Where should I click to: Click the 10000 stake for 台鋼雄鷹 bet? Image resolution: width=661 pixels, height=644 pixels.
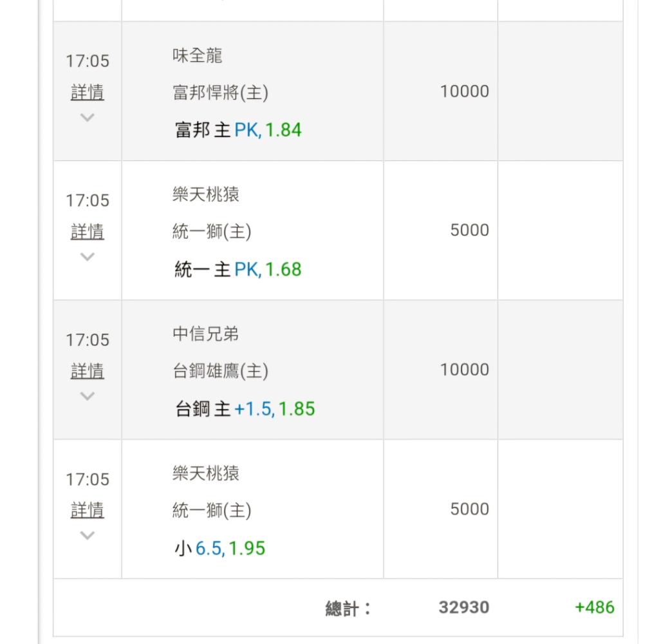click(x=465, y=370)
